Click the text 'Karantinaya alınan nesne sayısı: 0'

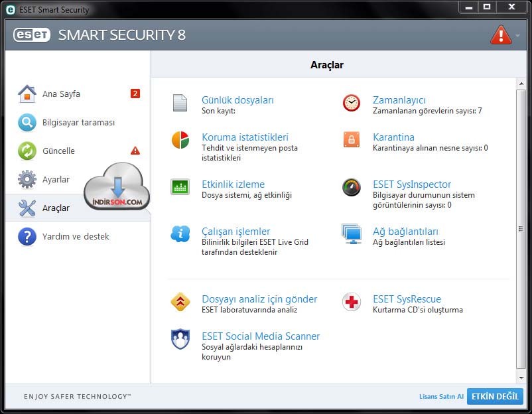pos(431,148)
